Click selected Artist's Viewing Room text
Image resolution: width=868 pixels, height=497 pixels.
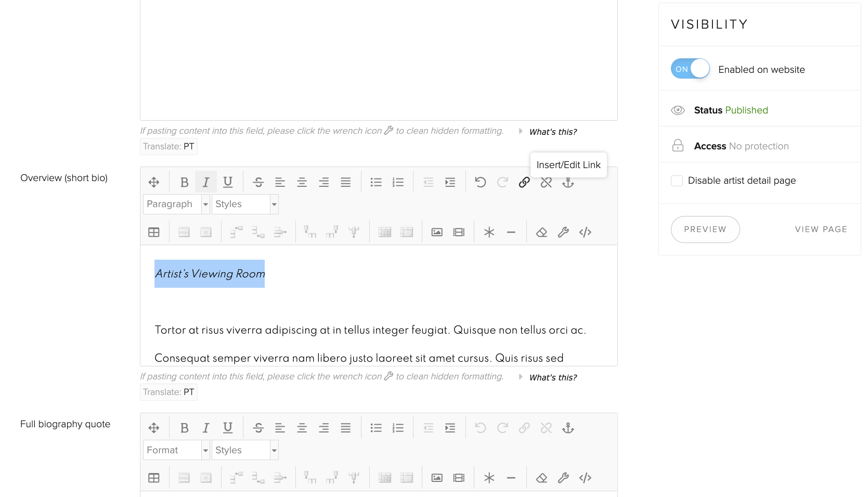pyautogui.click(x=210, y=274)
